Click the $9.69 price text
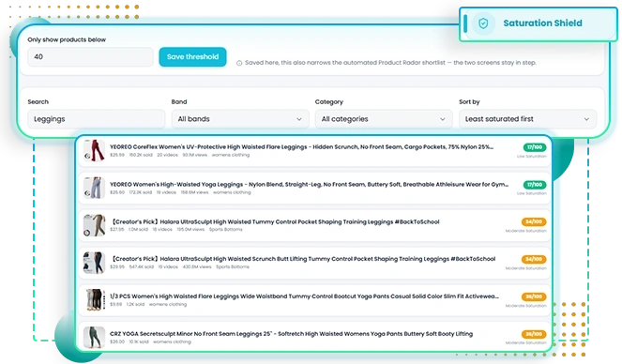This screenshot has height=364, width=622. tap(115, 305)
